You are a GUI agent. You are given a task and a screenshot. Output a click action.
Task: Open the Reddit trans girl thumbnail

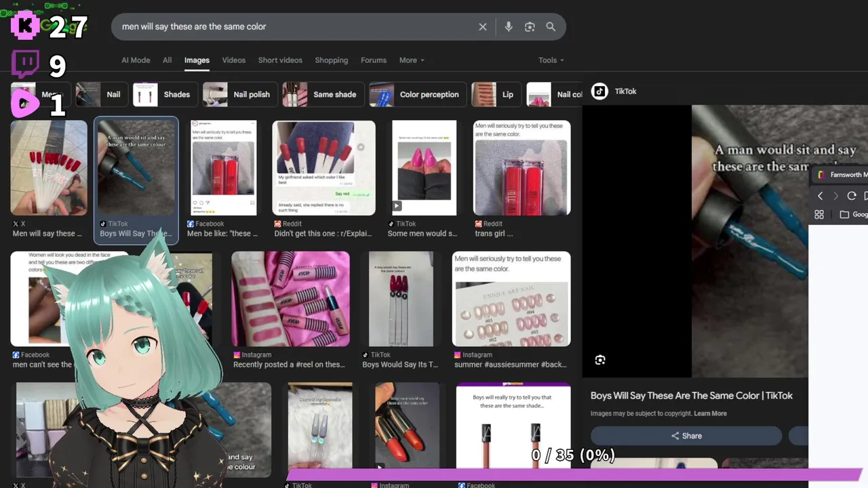522,168
